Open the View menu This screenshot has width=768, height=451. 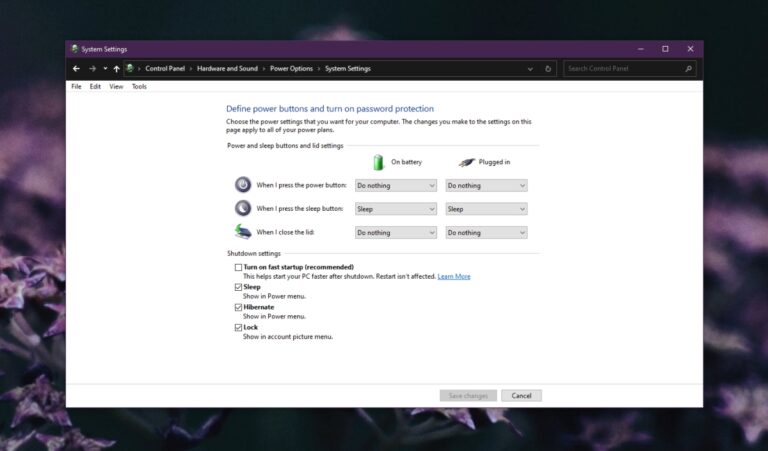(x=116, y=87)
